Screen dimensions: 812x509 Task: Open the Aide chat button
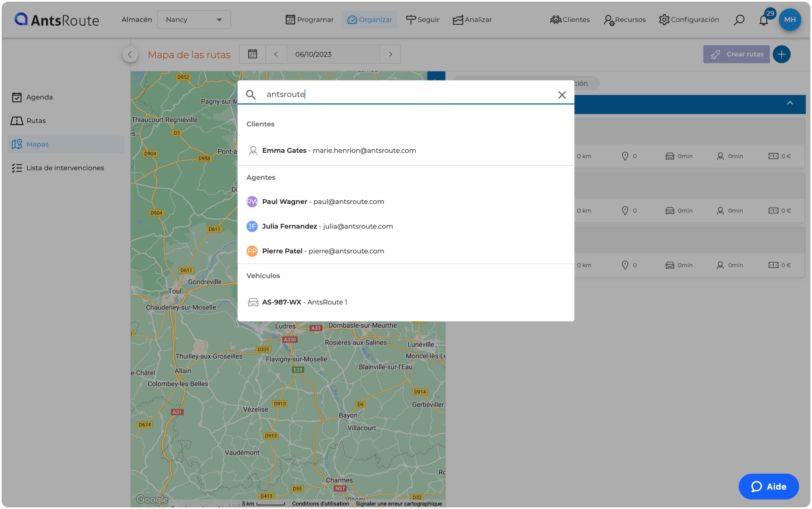(x=769, y=486)
